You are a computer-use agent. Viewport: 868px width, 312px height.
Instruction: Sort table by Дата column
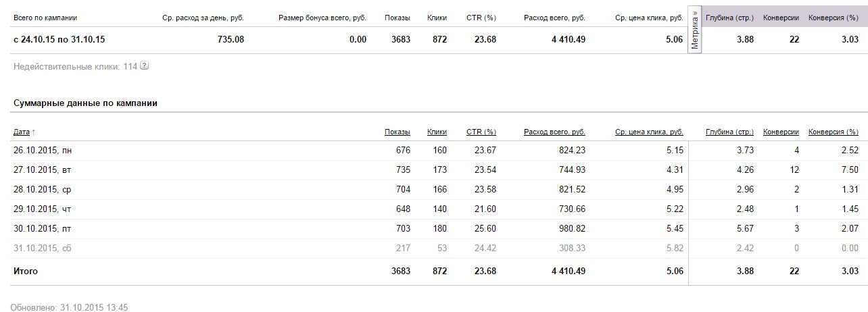pos(22,132)
